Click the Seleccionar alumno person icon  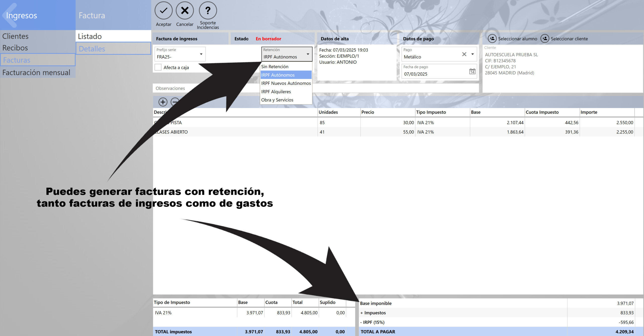(492, 38)
